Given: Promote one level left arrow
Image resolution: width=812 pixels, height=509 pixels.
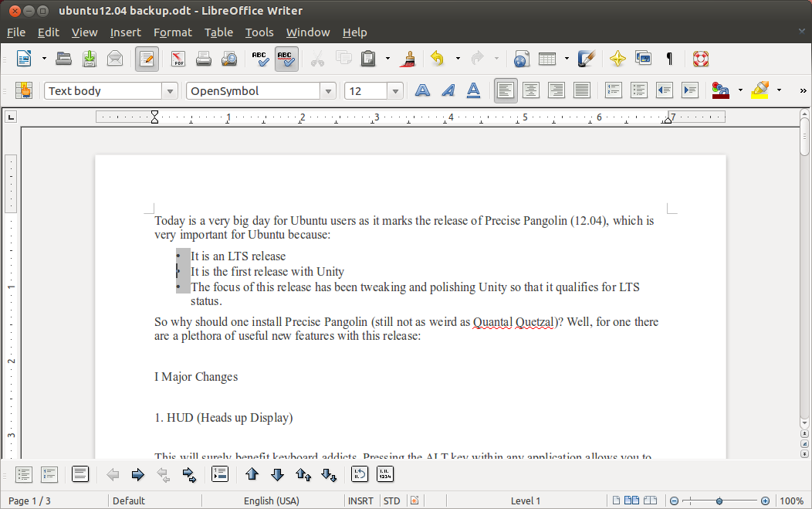Looking at the screenshot, I should tap(113, 474).
